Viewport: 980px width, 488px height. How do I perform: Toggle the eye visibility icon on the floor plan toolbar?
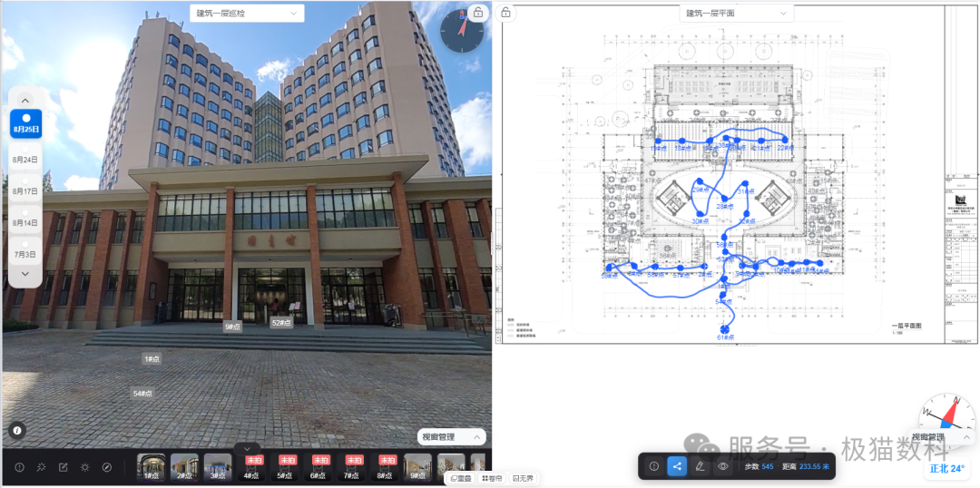tap(724, 466)
